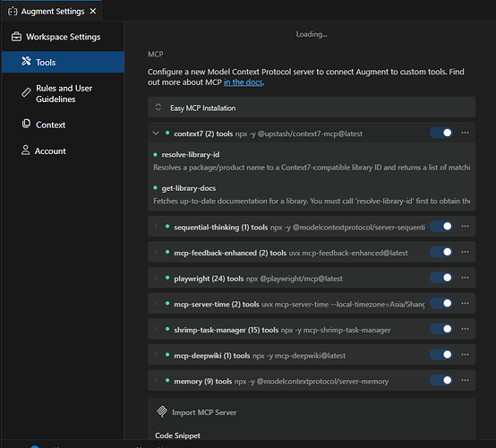The image size is (496, 448).
Task: Open the more options menu for mcp-server-time
Action: 465,303
